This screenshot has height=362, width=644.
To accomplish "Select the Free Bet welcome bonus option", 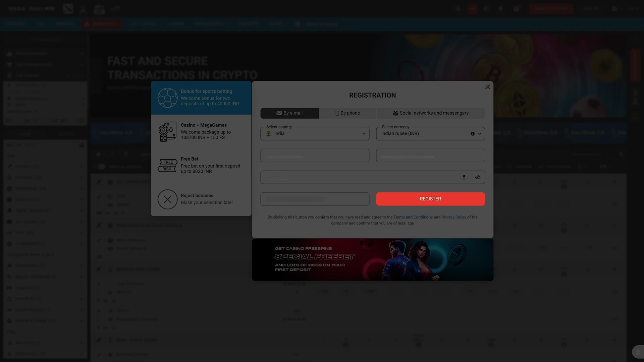I will coord(201,165).
